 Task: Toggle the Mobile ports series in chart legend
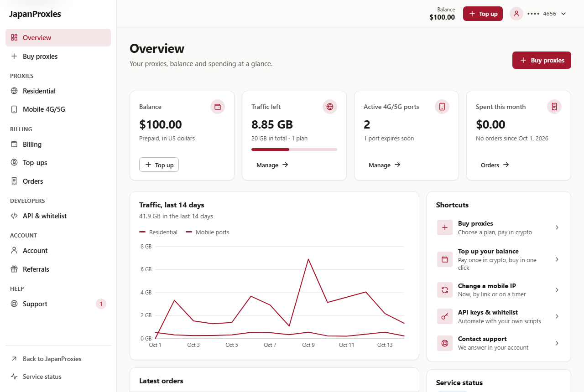(208, 232)
